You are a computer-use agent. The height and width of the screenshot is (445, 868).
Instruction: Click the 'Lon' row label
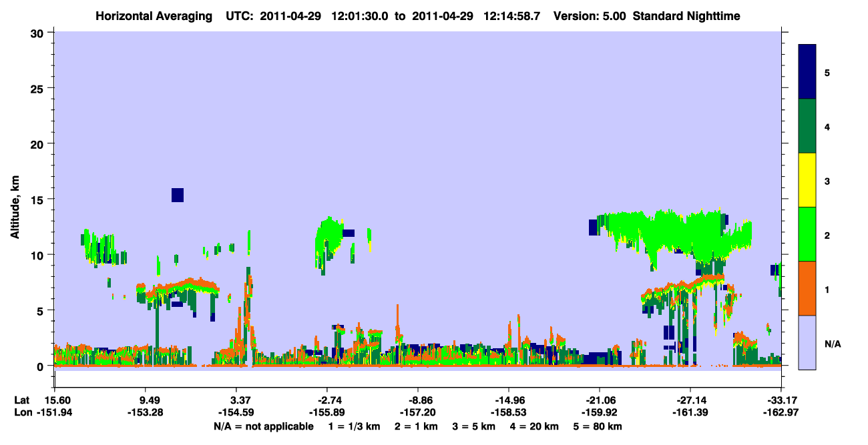point(23,412)
